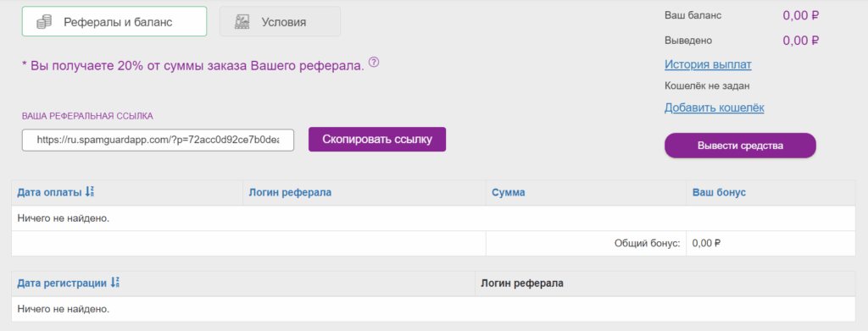Click the Добавить кошелёк link
868x331 pixels.
tap(714, 108)
